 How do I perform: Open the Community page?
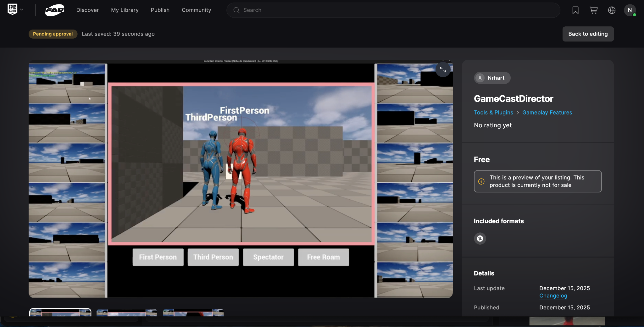(x=196, y=10)
